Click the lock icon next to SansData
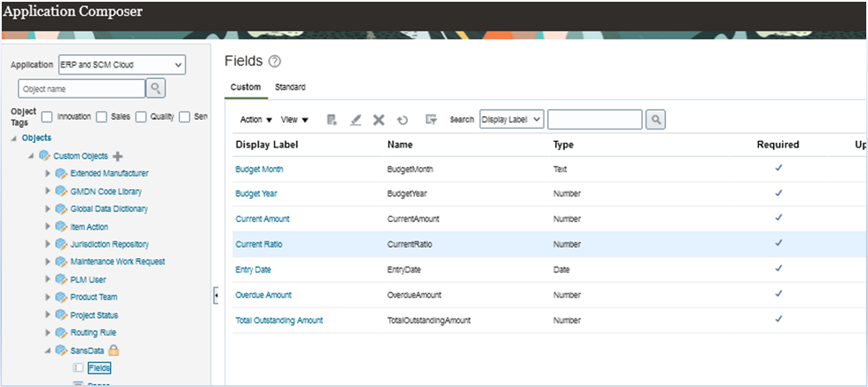Screen dimensions: 868x387 tap(113, 350)
